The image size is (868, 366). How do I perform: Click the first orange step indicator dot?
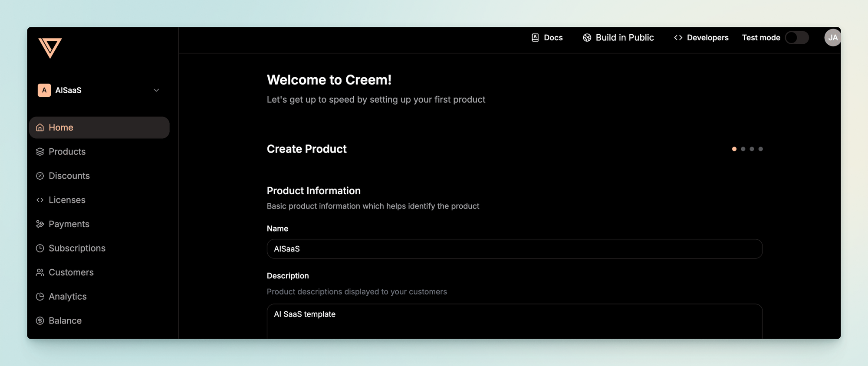734,149
